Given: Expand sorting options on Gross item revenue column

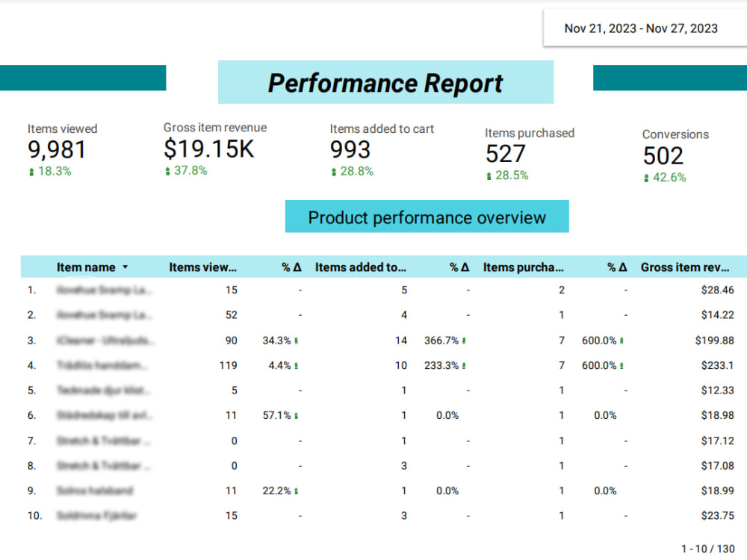Looking at the screenshot, I should tap(687, 267).
